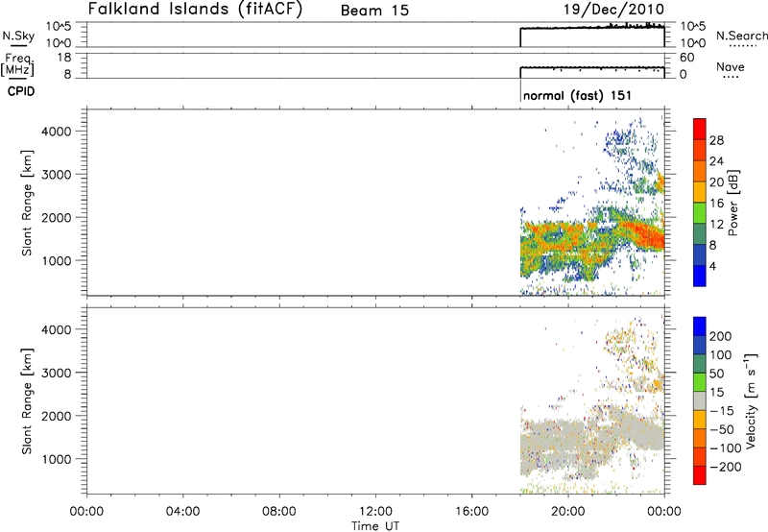The image size is (768, 532).
Task: Click the power panel "Slant Range [km]" label
Action: (27, 203)
